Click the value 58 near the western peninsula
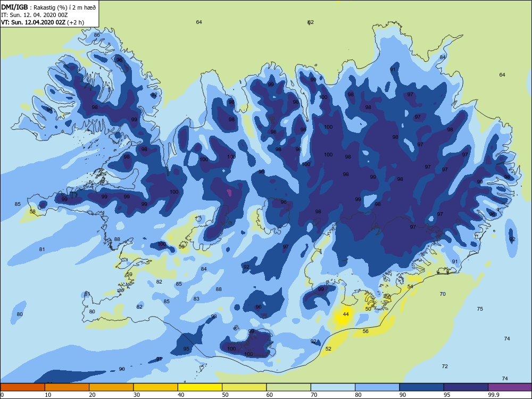Screen dimensions: 532x399 pos(32,212)
